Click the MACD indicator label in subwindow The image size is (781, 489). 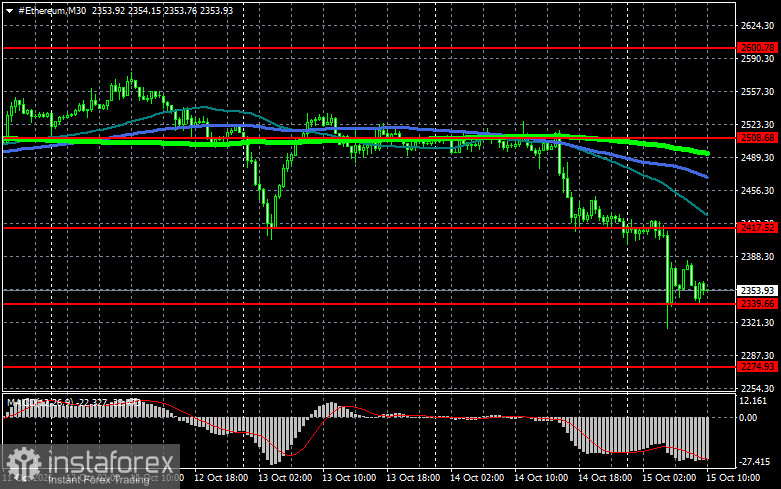(74, 401)
